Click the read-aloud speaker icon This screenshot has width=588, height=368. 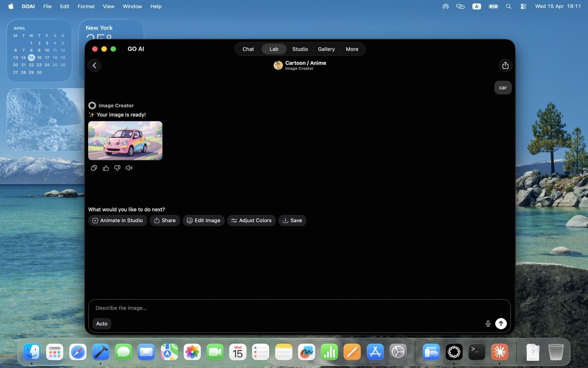(x=129, y=167)
